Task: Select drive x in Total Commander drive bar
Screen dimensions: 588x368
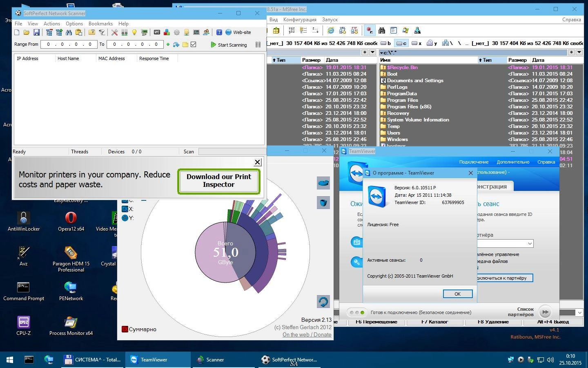Action: click(417, 43)
